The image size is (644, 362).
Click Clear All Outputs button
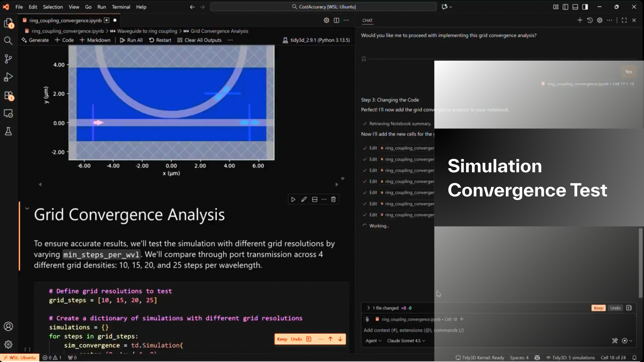tap(199, 40)
